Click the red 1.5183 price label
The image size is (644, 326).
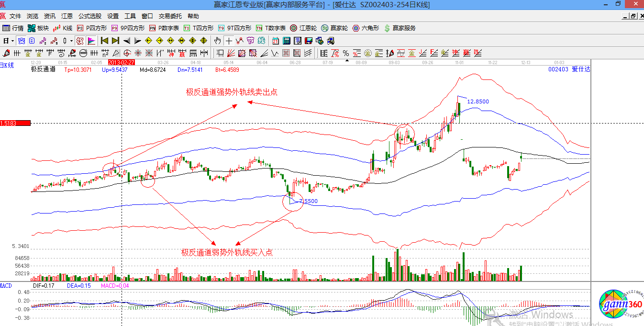click(x=14, y=123)
